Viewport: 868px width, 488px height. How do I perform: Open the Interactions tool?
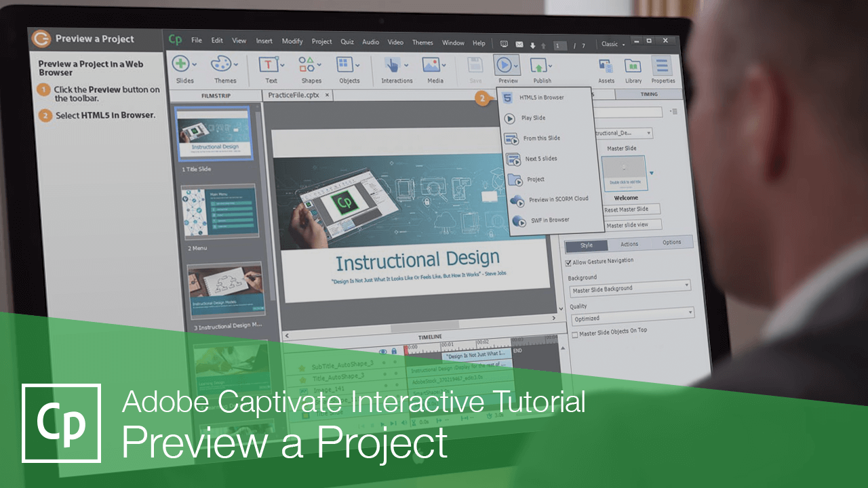[394, 64]
